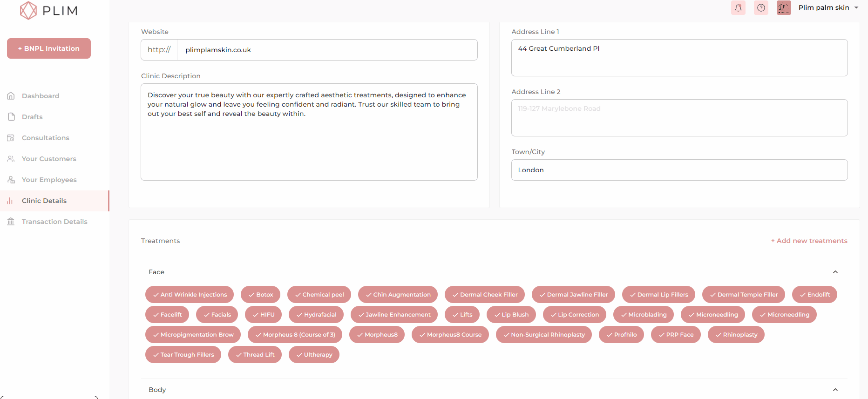Click the Drafts document icon
Image resolution: width=868 pixels, height=399 pixels.
point(11,117)
